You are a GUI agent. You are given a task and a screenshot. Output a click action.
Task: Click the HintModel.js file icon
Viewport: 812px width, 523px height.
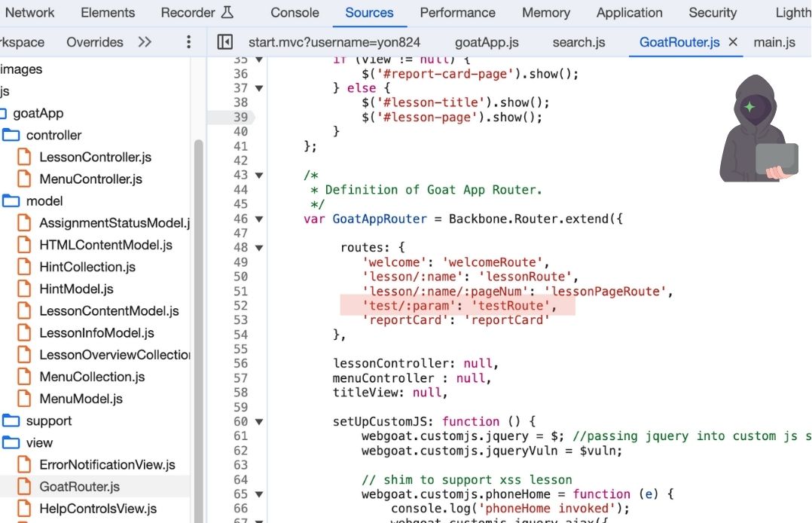pyautogui.click(x=25, y=289)
